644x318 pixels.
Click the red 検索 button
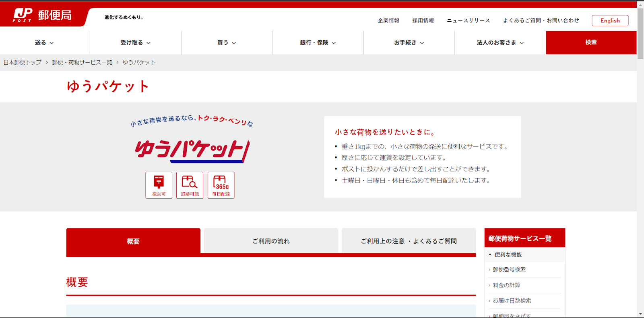coord(591,42)
